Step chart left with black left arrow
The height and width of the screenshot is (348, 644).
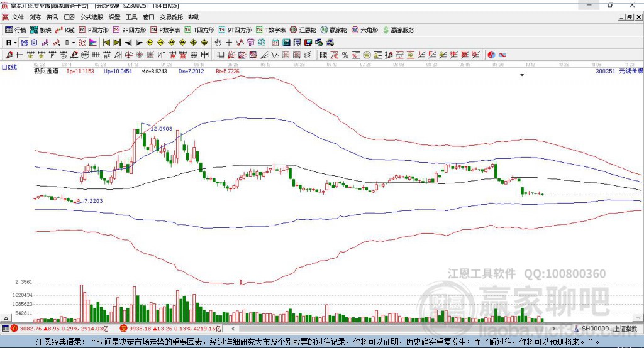tap(128, 43)
